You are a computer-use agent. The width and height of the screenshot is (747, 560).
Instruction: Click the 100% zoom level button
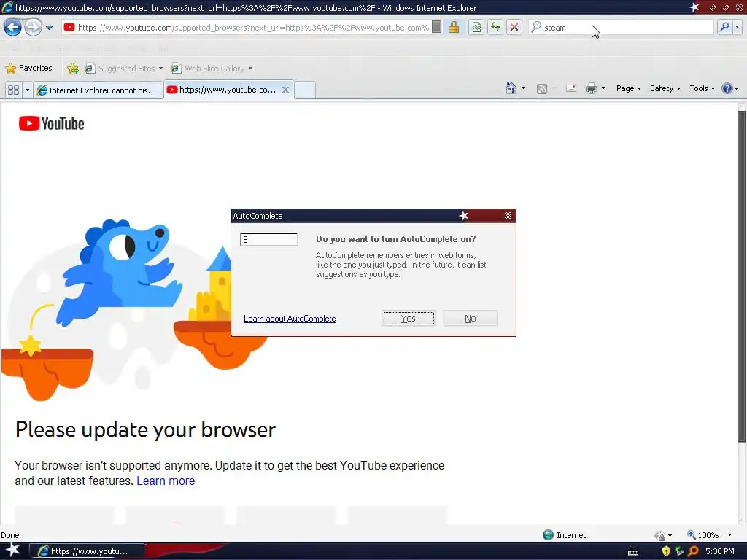click(703, 534)
